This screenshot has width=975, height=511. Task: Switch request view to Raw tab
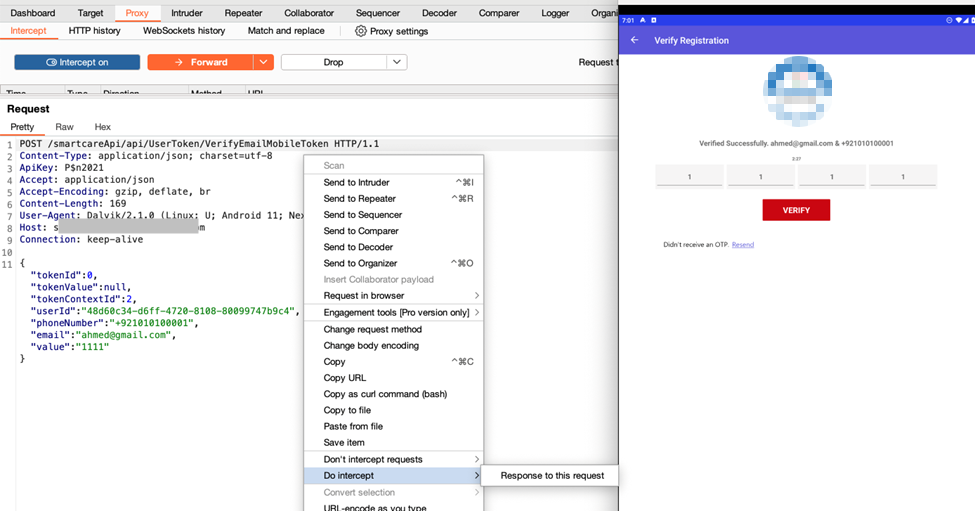click(64, 127)
